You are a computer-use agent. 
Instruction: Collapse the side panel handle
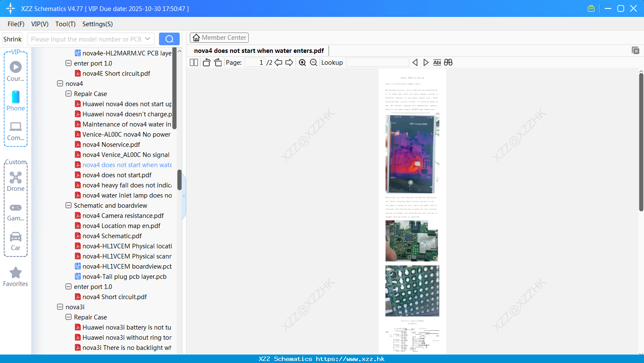(x=184, y=195)
